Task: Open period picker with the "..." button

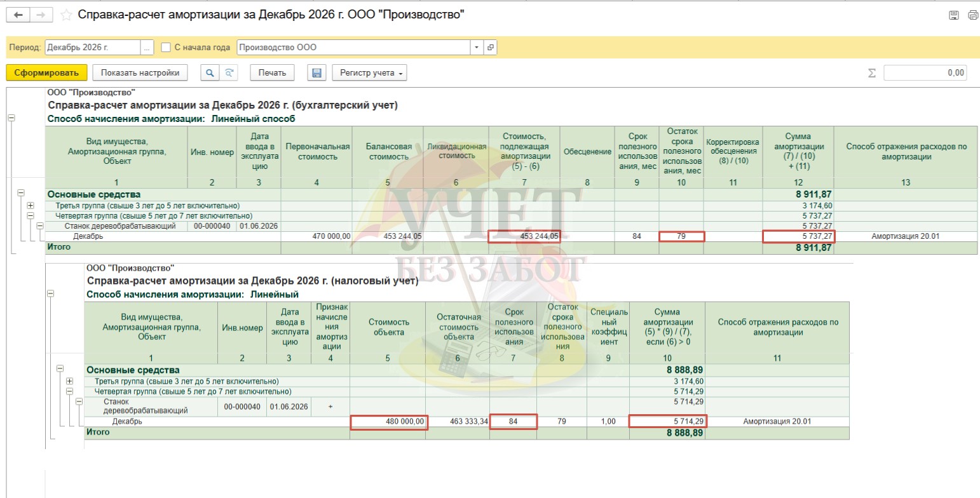Action: [x=147, y=47]
